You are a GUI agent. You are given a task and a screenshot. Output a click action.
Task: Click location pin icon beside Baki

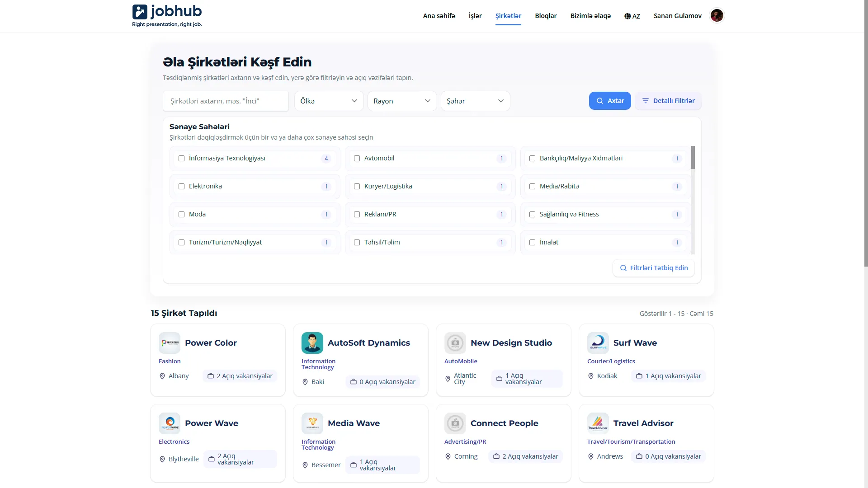[x=305, y=382]
